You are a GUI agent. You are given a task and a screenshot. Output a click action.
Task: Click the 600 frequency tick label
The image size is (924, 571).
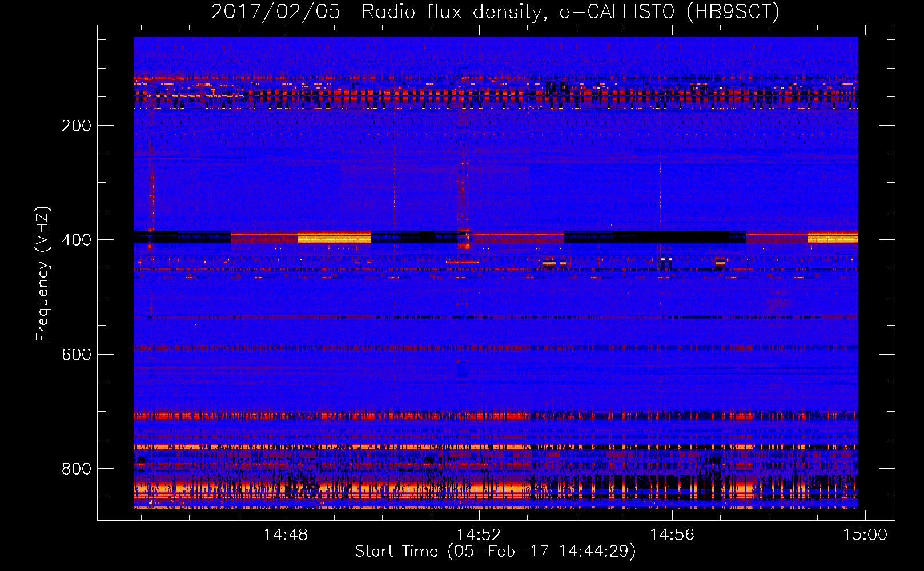pos(77,355)
